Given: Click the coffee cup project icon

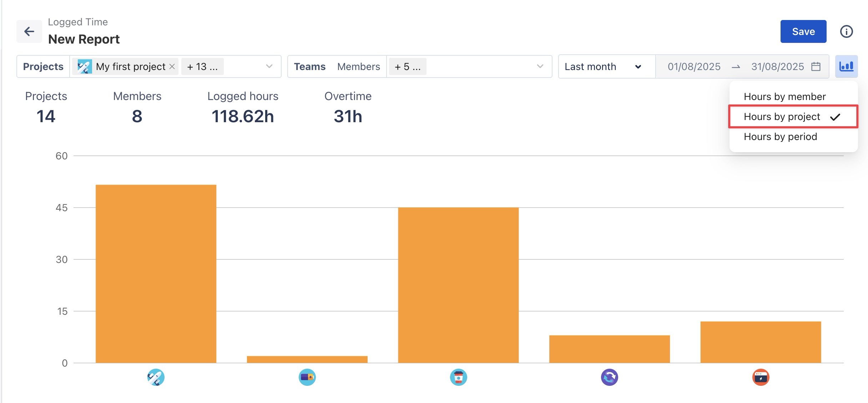Looking at the screenshot, I should (x=458, y=377).
